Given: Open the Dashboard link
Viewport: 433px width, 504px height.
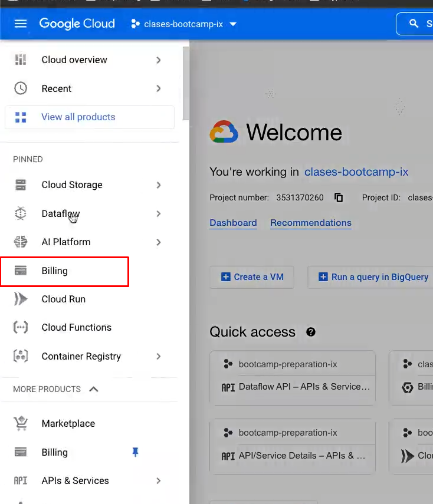Looking at the screenshot, I should coord(233,223).
